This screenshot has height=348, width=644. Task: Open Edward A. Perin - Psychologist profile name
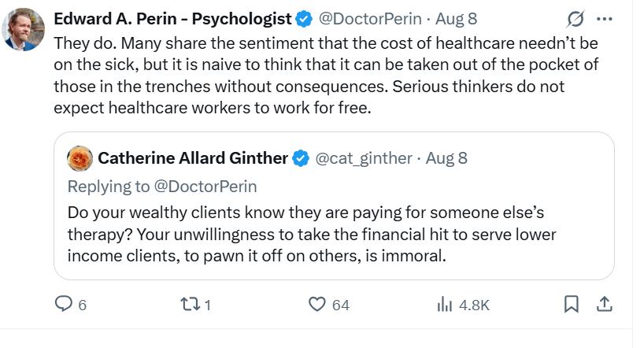pyautogui.click(x=172, y=18)
